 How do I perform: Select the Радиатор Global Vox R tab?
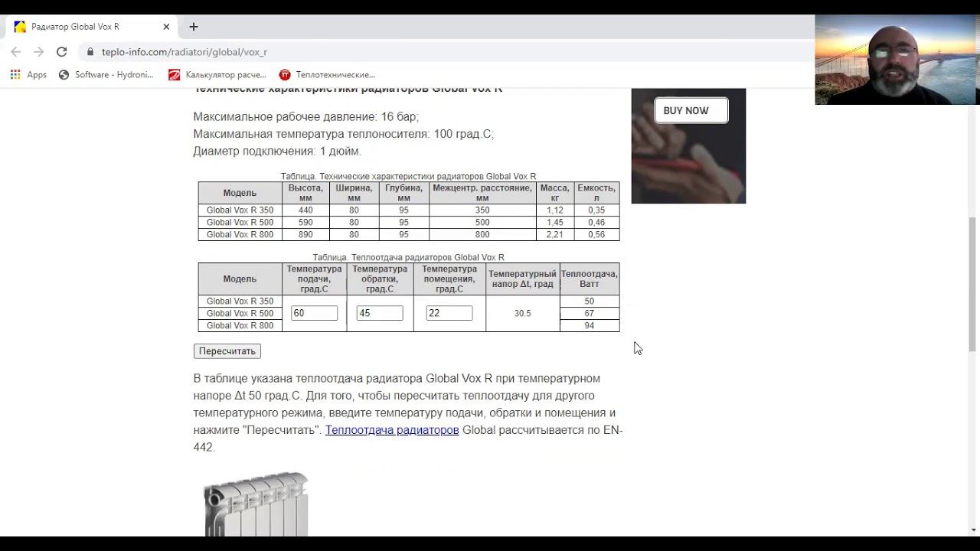pos(92,27)
